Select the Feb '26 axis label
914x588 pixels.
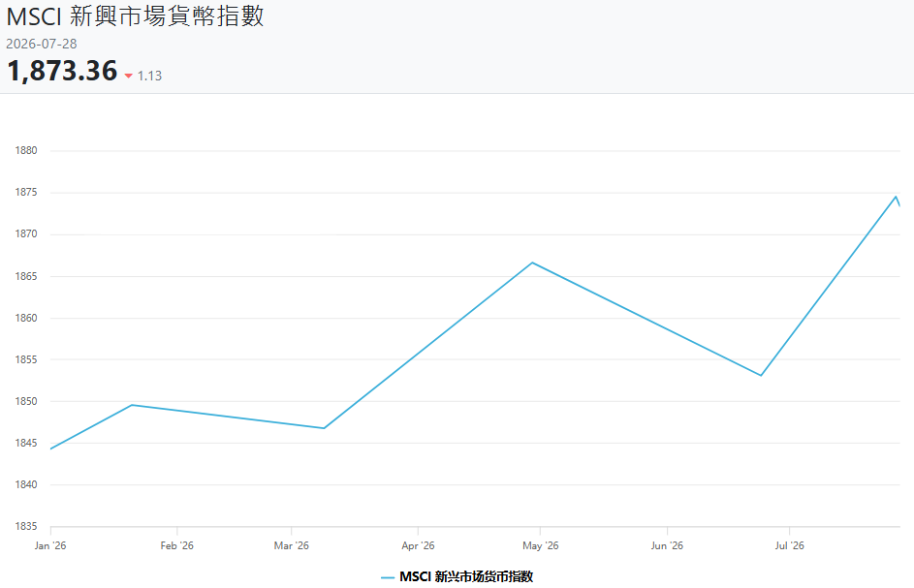tap(177, 545)
